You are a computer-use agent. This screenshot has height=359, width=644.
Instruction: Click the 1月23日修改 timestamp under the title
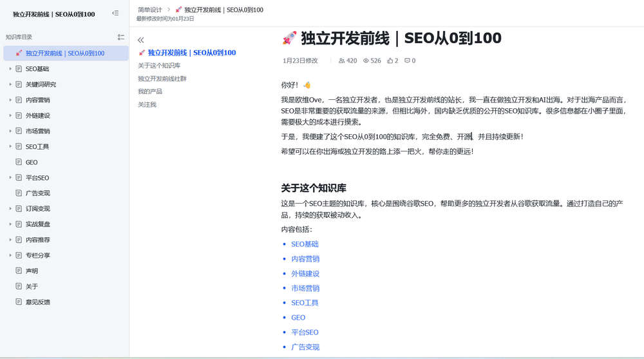[x=300, y=61]
